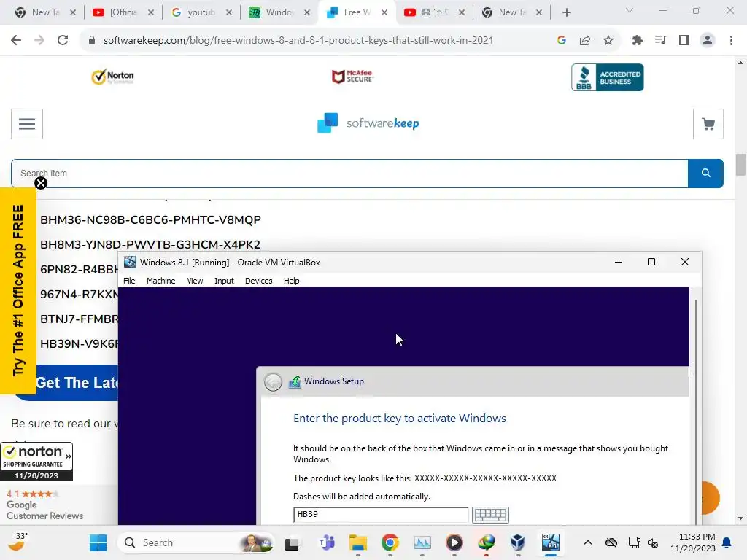The height and width of the screenshot is (560, 747).
Task: Close the Free W softwarekeep tab
Action: (x=384, y=13)
